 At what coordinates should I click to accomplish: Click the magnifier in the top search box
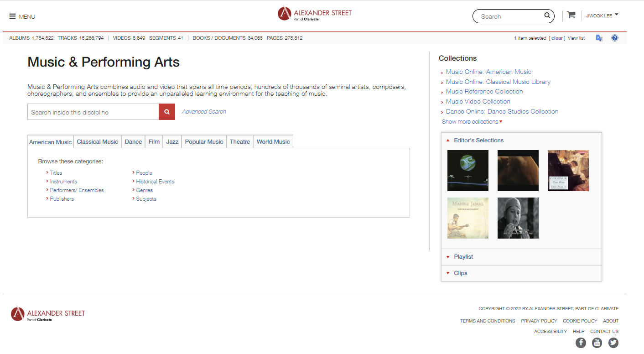coord(547,16)
